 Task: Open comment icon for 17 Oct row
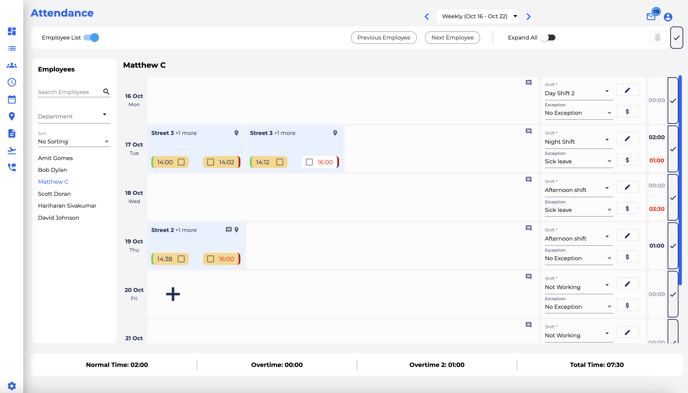(529, 131)
